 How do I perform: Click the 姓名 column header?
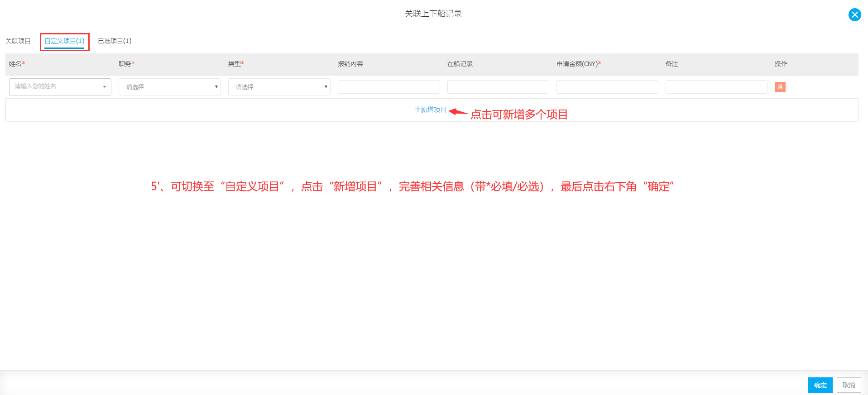(x=17, y=64)
